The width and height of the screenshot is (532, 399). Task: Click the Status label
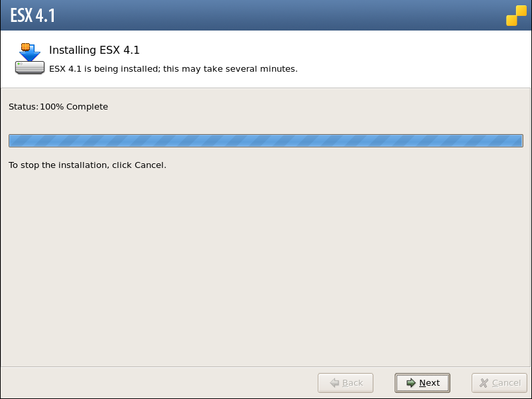click(x=23, y=107)
